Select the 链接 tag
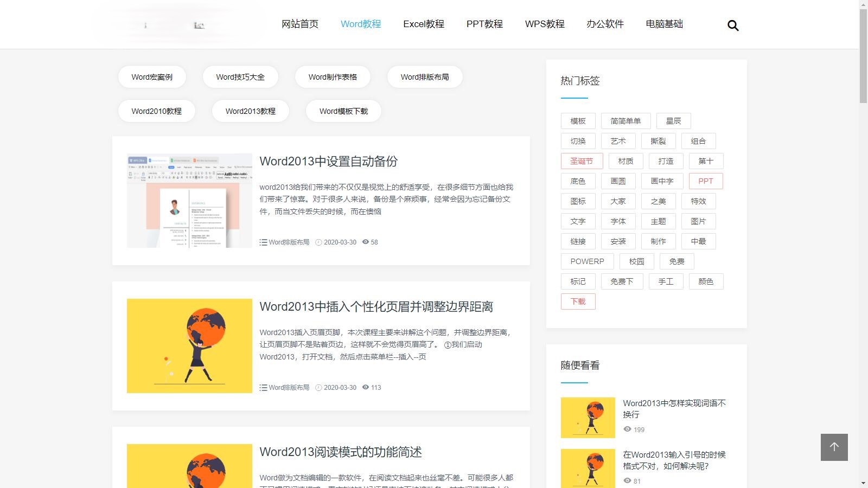This screenshot has width=868, height=488. pos(578,241)
